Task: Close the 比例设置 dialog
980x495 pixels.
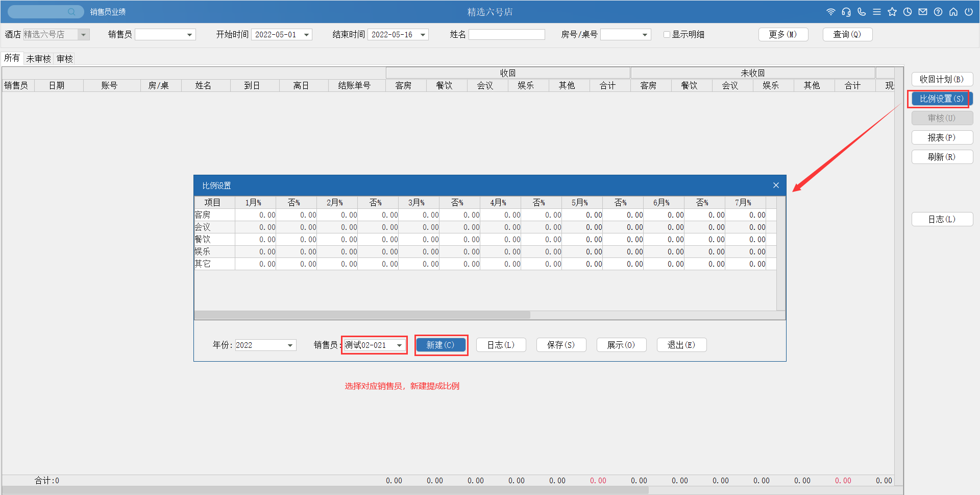Action: 776,185
